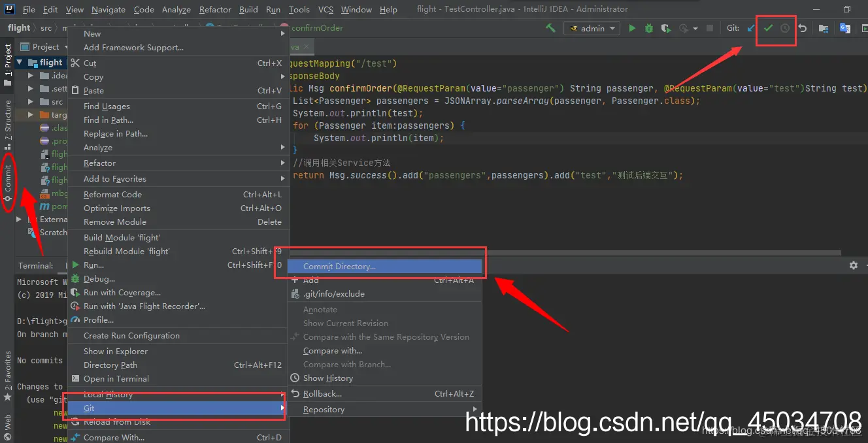Open the VCS menu
Image resolution: width=868 pixels, height=443 pixels.
point(325,9)
